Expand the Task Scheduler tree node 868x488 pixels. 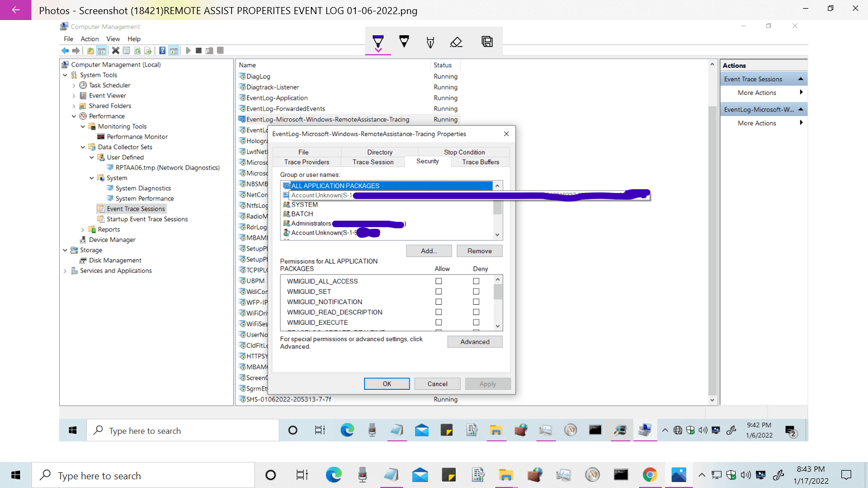click(74, 85)
